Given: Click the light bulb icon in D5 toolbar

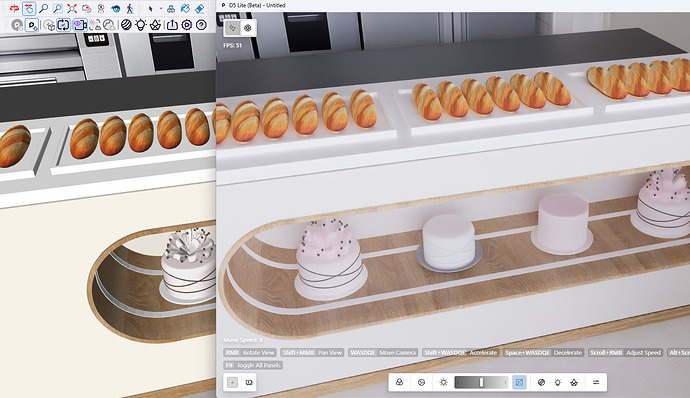Looking at the screenshot, I should click(x=141, y=25).
